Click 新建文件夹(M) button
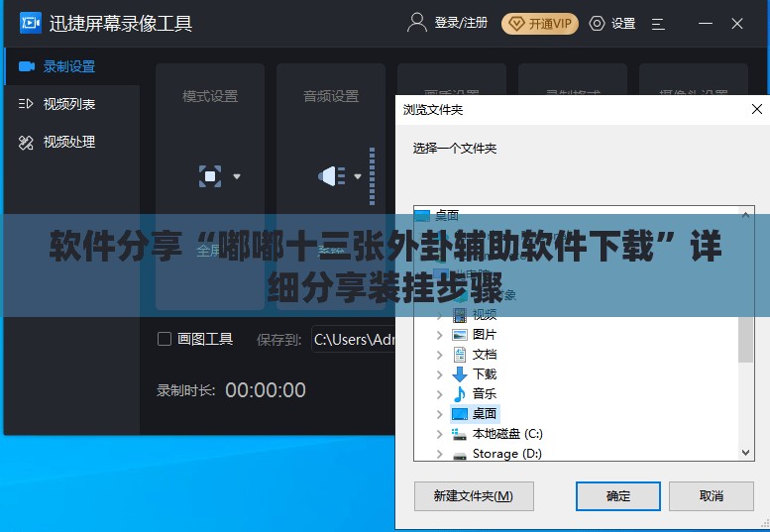This screenshot has height=532, width=770. [x=474, y=496]
